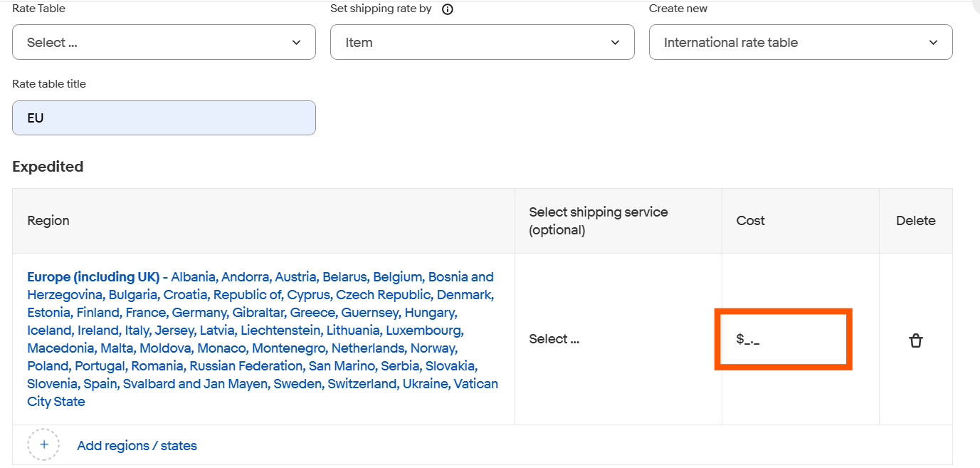Viewport: 980px width, 468px height.
Task: Click the Rate table title field containing EU
Action: pyautogui.click(x=164, y=118)
